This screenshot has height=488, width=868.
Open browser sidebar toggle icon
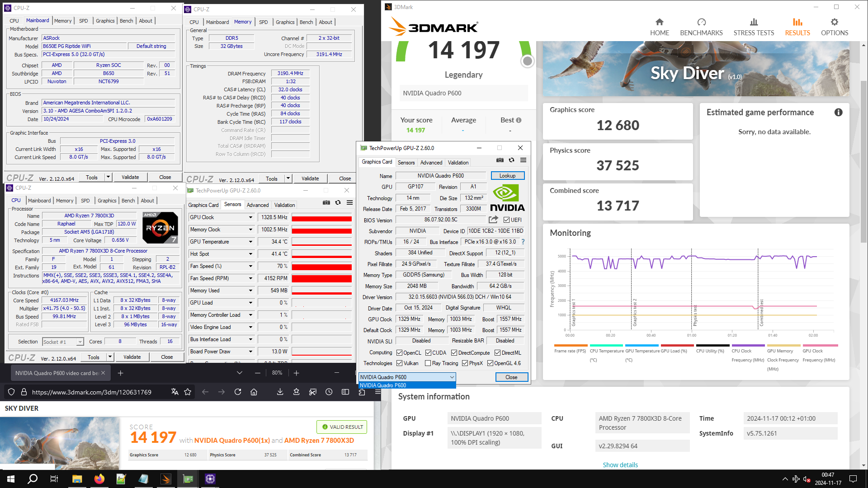click(x=345, y=392)
